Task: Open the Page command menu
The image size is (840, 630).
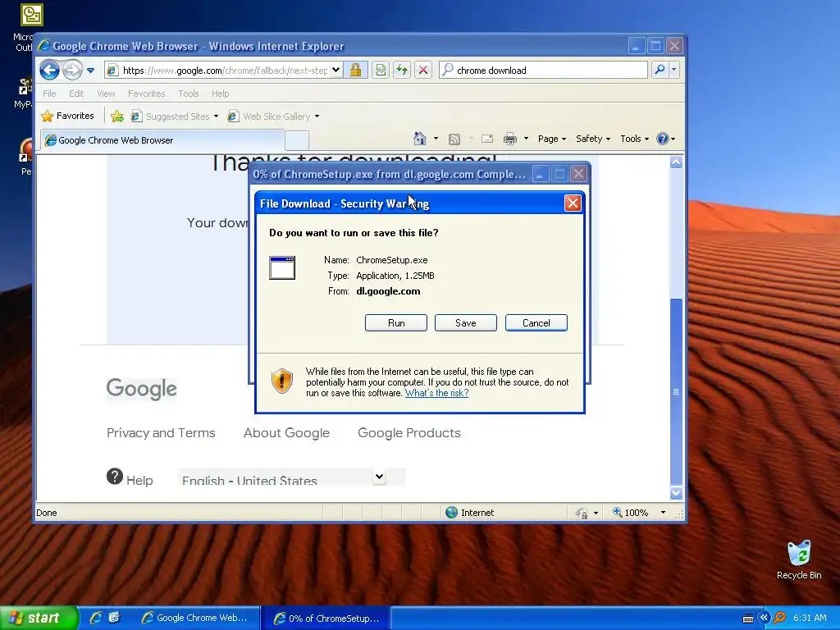Action: (x=552, y=139)
